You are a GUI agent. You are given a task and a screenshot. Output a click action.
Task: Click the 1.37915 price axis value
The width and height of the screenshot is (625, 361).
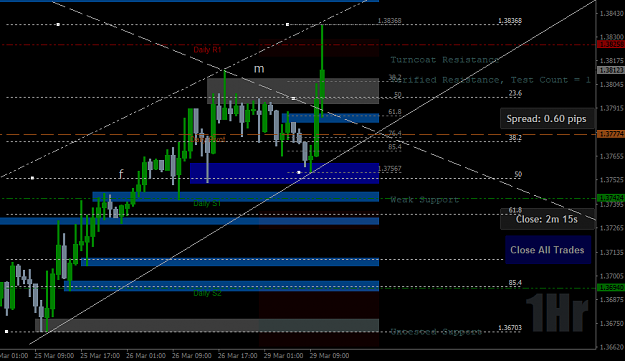pos(612,108)
